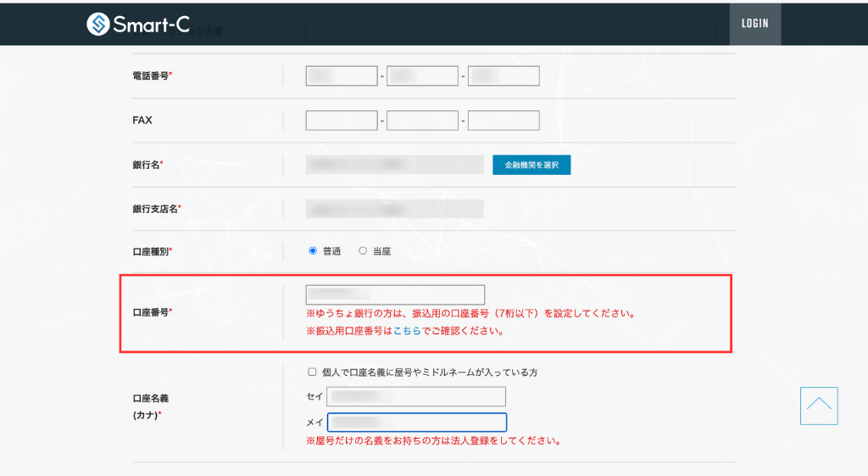Click the ゆうちょ銀行 note text
The height and width of the screenshot is (476, 868).
pyautogui.click(x=470, y=314)
